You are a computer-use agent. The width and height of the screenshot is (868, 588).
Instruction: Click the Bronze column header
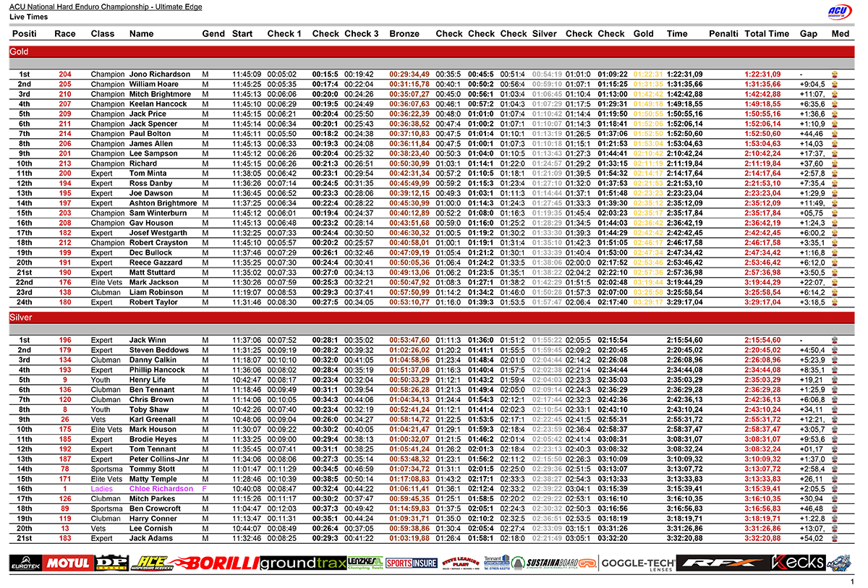(x=404, y=34)
